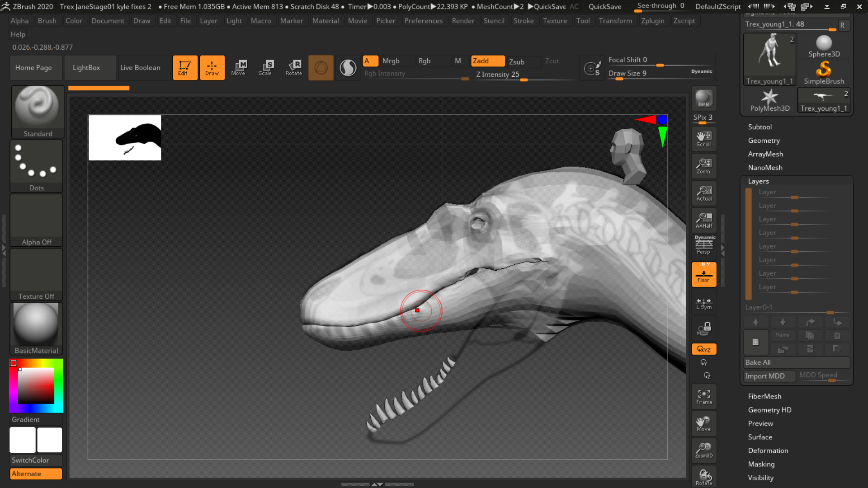This screenshot has width=868, height=488.
Task: Click the Frame view icon
Action: click(703, 397)
